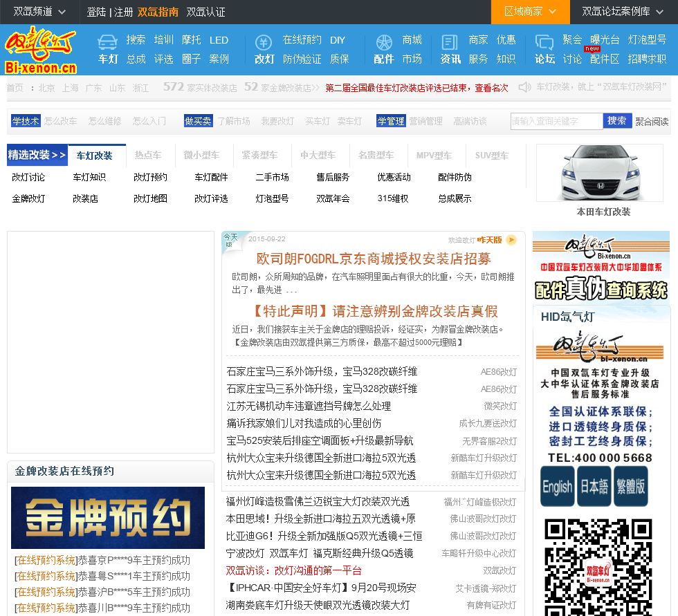The height and width of the screenshot is (616, 678).
Task: Click 改灯地图 category link
Action: coord(150,198)
